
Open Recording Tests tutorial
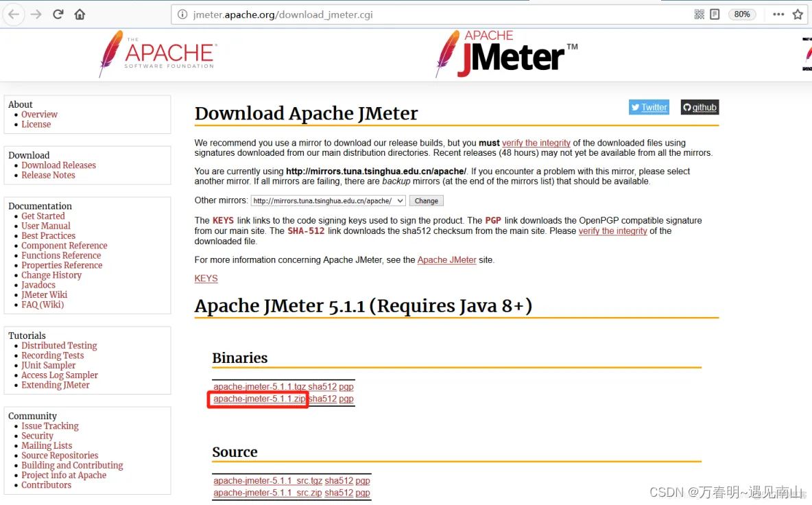[52, 355]
